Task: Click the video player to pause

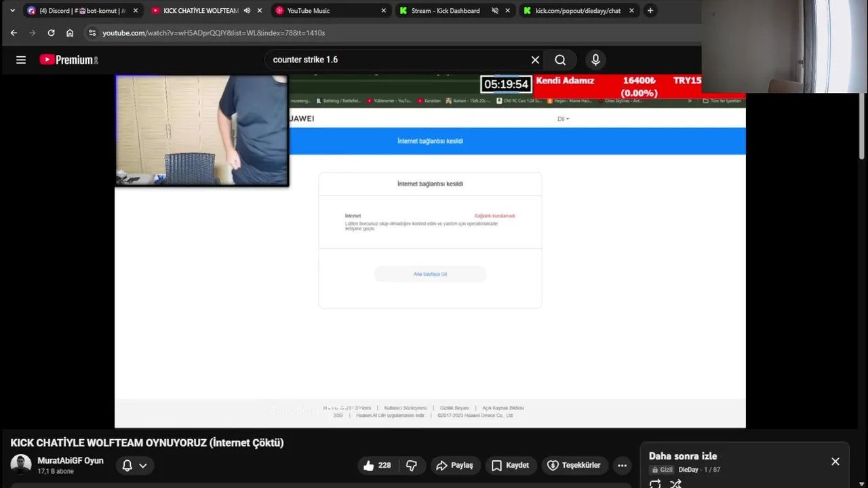Action: click(x=430, y=251)
